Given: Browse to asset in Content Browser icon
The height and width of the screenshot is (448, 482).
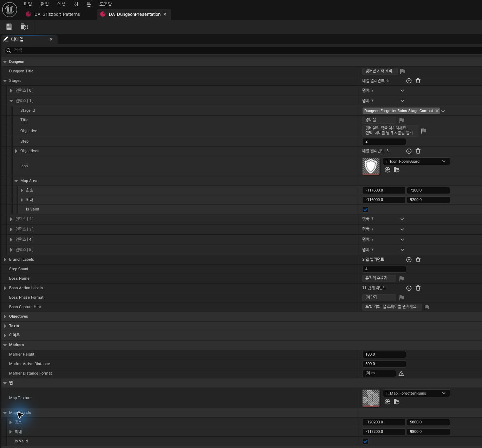Looking at the screenshot, I should pyautogui.click(x=24, y=27).
